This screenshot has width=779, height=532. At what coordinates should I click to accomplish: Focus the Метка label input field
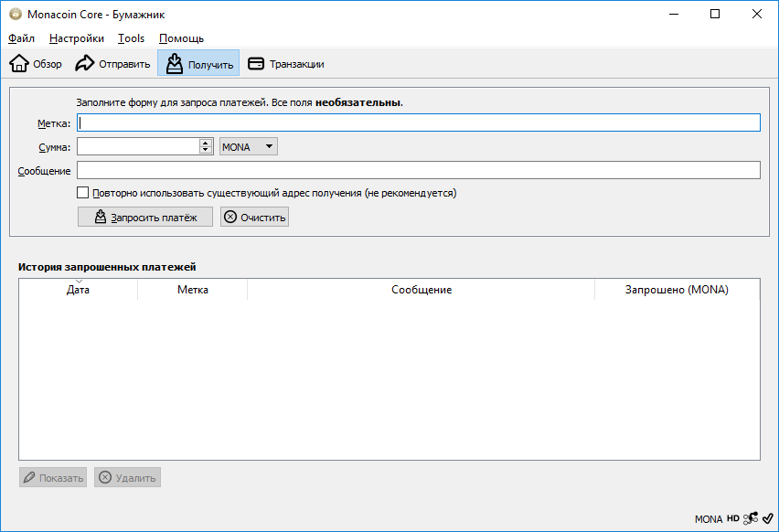[419, 122]
